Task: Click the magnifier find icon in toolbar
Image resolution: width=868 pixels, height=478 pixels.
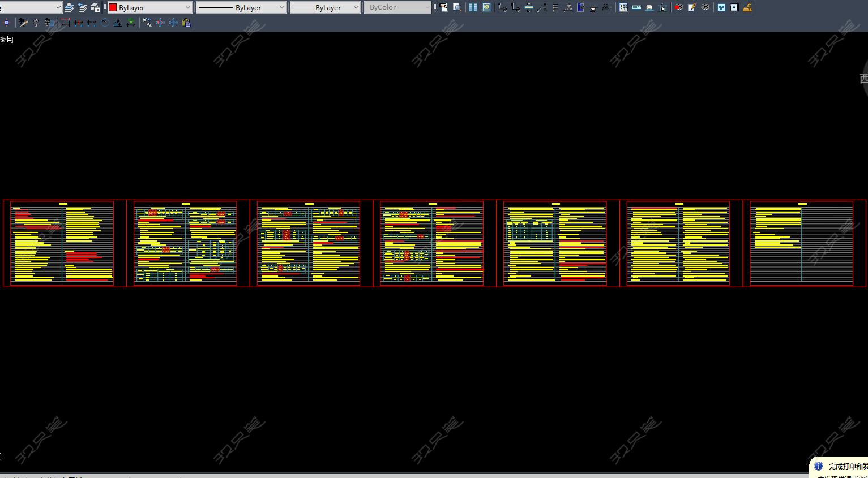Action: 457,7
